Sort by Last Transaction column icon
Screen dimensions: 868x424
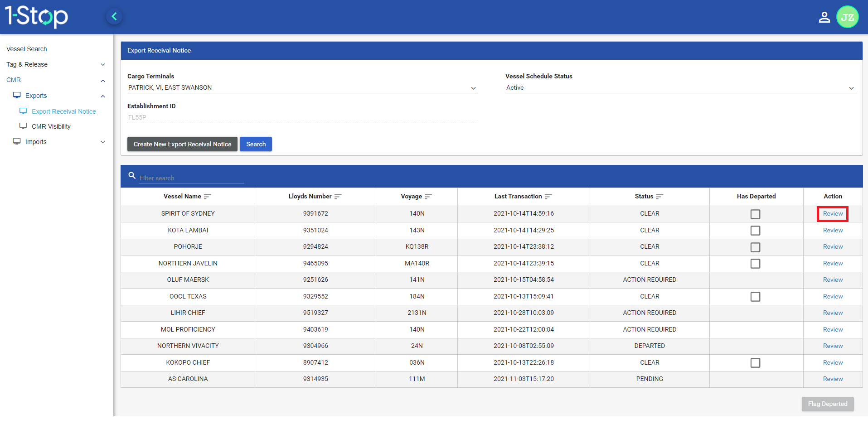(x=548, y=197)
